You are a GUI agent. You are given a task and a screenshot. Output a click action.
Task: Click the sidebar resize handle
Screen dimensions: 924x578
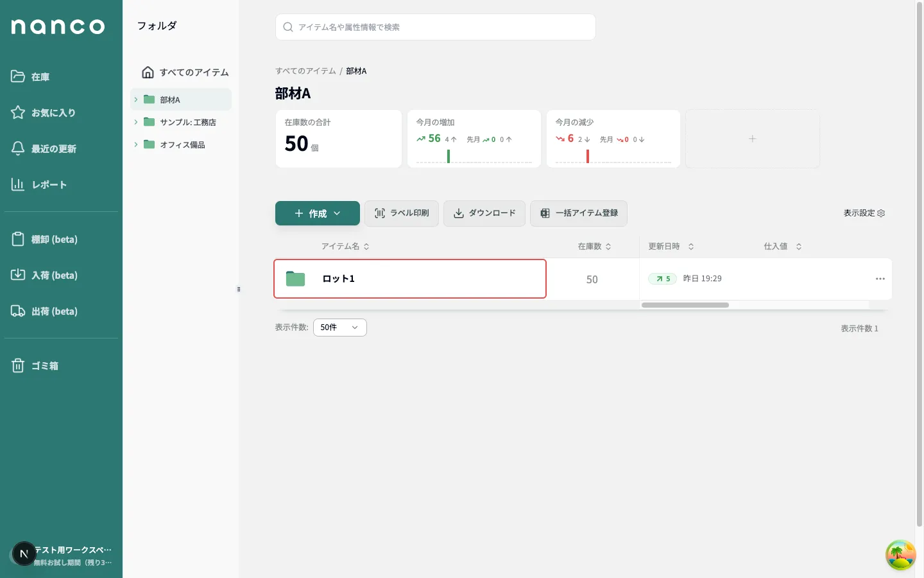[x=239, y=289]
